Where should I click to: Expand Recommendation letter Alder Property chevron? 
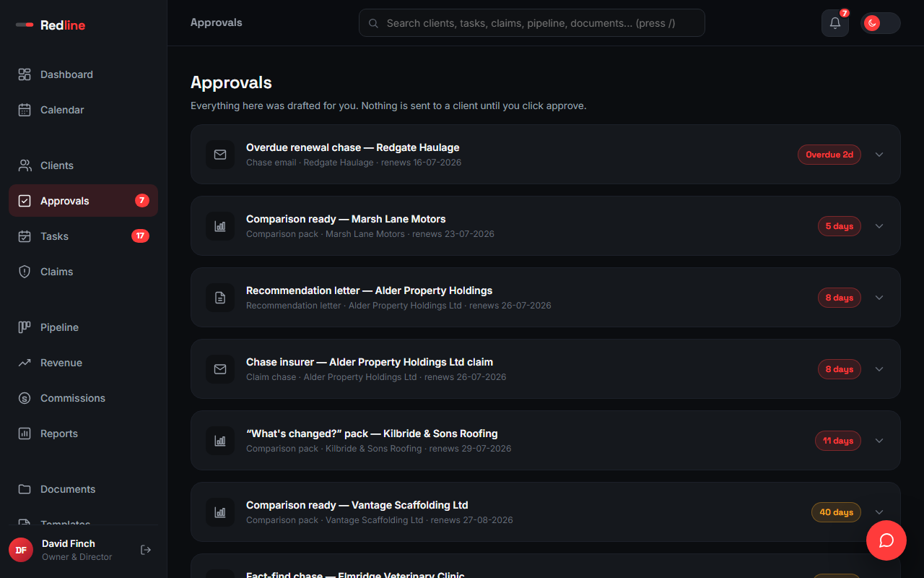point(879,298)
